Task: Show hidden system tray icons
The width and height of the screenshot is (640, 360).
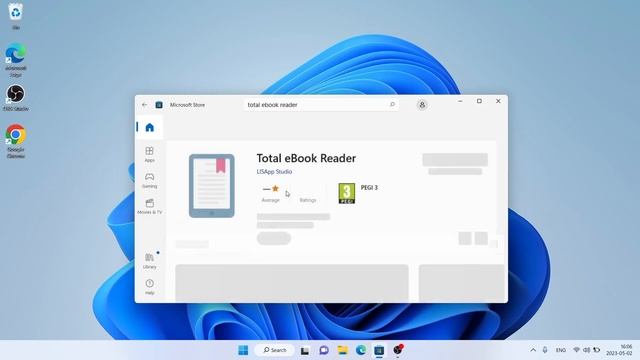Action: pyautogui.click(x=533, y=350)
